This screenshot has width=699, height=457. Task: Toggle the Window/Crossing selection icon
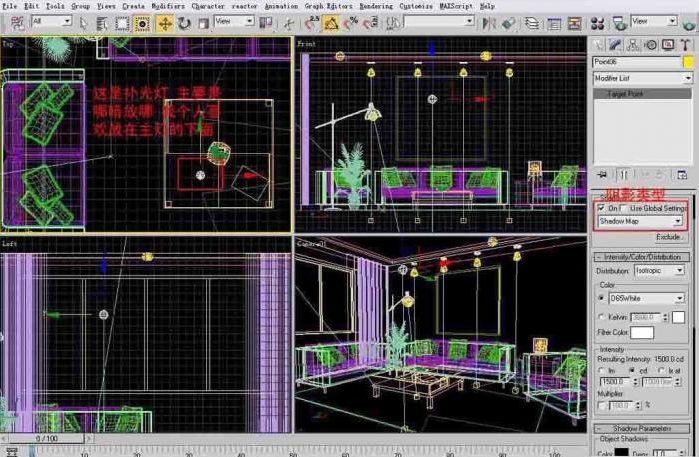coord(142,23)
